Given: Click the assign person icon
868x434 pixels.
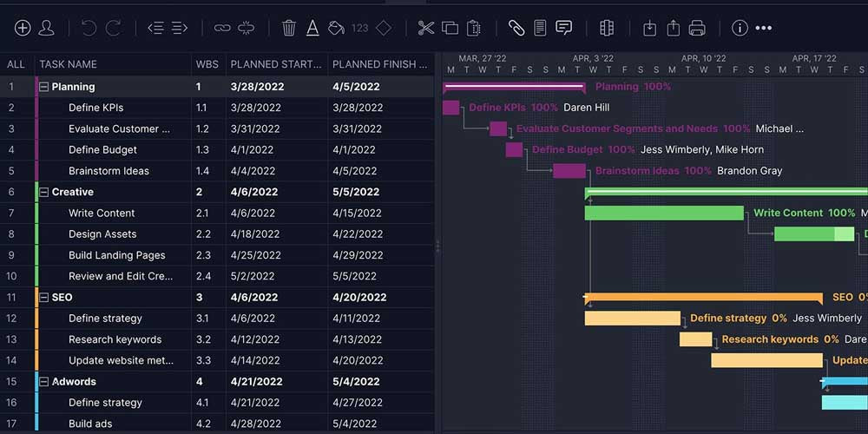Looking at the screenshot, I should [x=46, y=29].
